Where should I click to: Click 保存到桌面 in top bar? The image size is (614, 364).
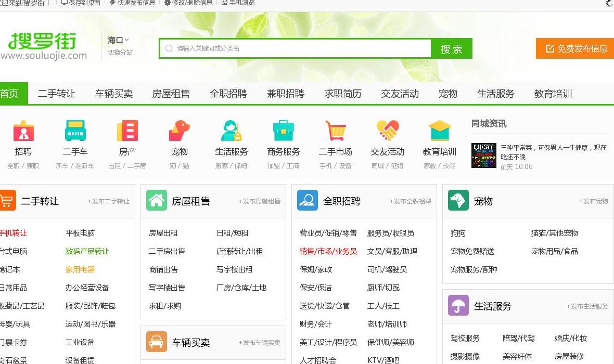(x=81, y=3)
